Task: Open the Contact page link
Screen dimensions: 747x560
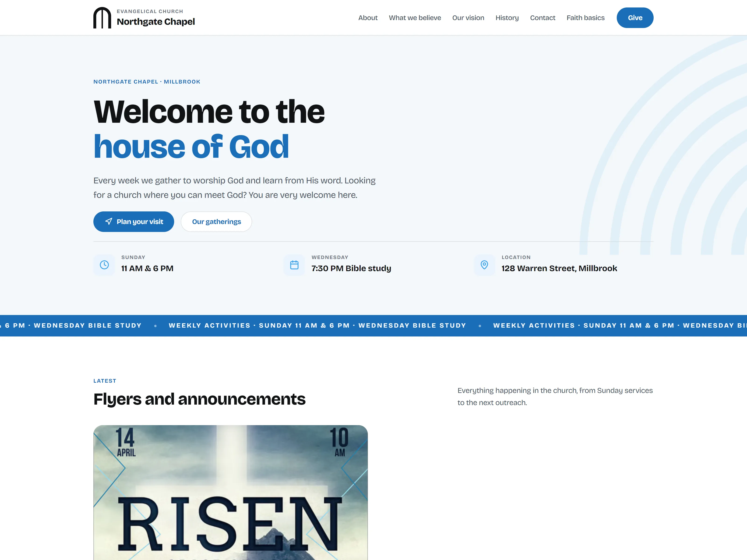Action: (x=542, y=18)
